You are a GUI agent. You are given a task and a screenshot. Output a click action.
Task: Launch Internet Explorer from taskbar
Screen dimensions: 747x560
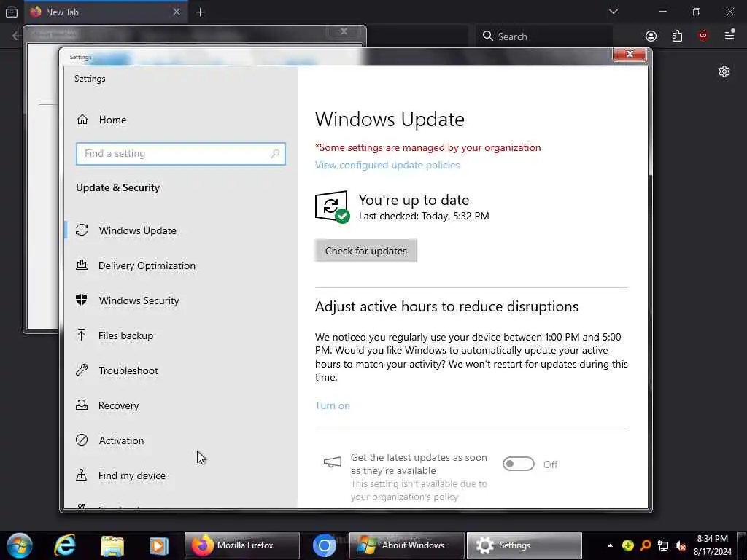coord(65,545)
